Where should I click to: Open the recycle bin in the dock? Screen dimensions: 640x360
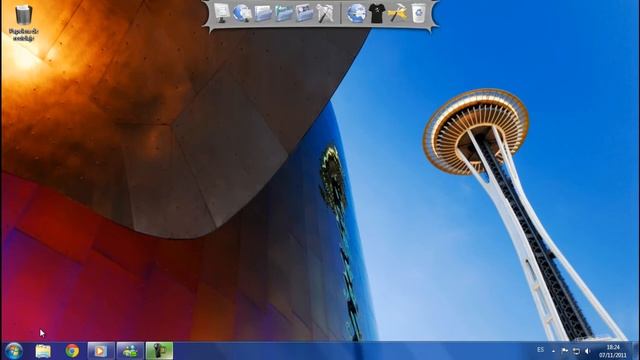418,13
